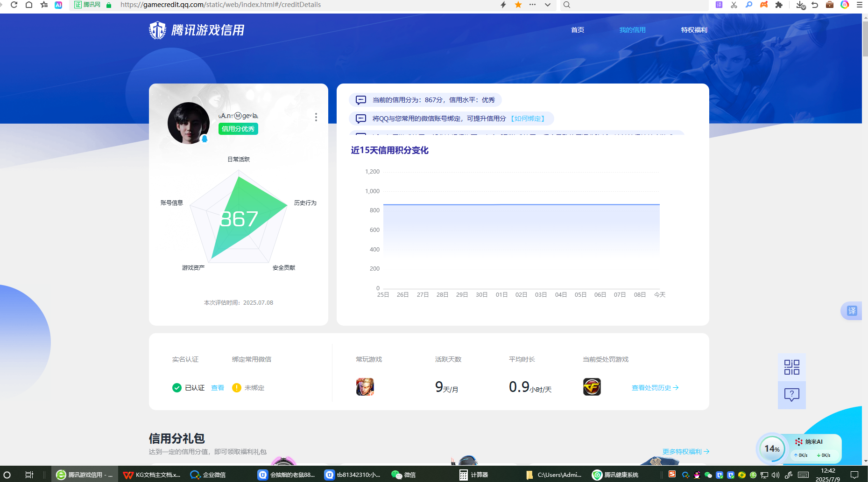Switch to 企业微信 taskbar app

click(x=208, y=475)
